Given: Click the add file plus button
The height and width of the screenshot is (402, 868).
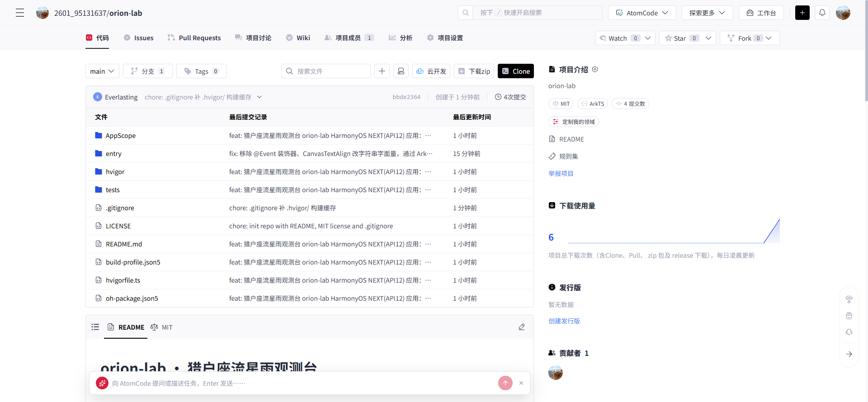Looking at the screenshot, I should 382,71.
